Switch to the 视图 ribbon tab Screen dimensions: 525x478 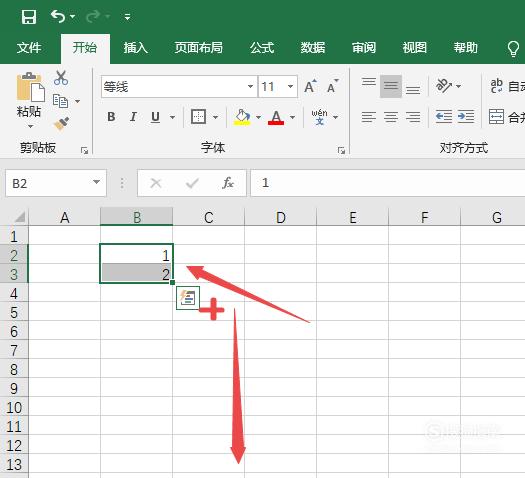[415, 48]
